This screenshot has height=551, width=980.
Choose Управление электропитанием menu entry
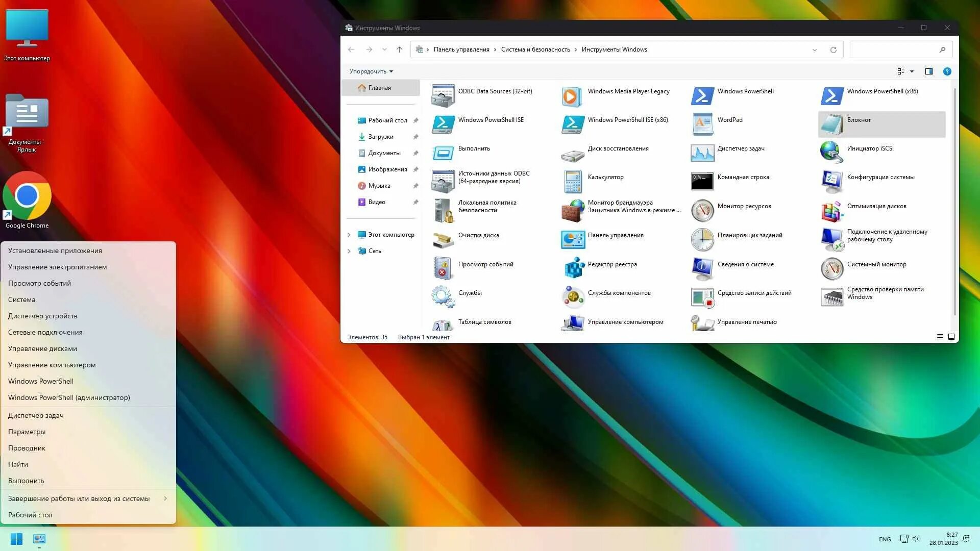pos(88,267)
